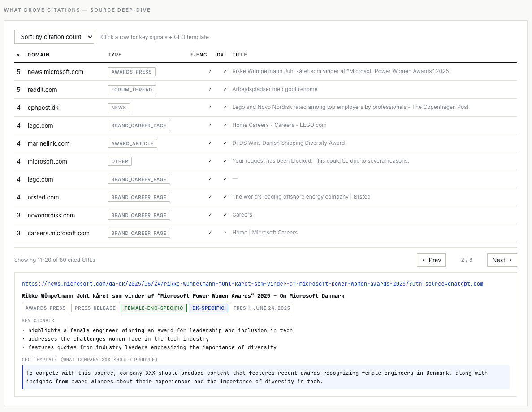This screenshot has height=412, width=532.
Task: Click the AWARD_ARTICLE type tag
Action: tap(132, 143)
